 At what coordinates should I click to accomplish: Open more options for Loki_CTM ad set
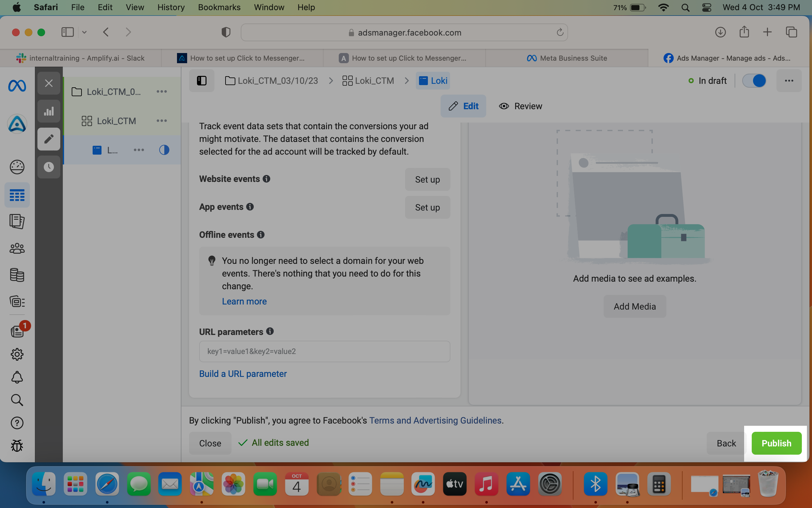[x=162, y=121]
